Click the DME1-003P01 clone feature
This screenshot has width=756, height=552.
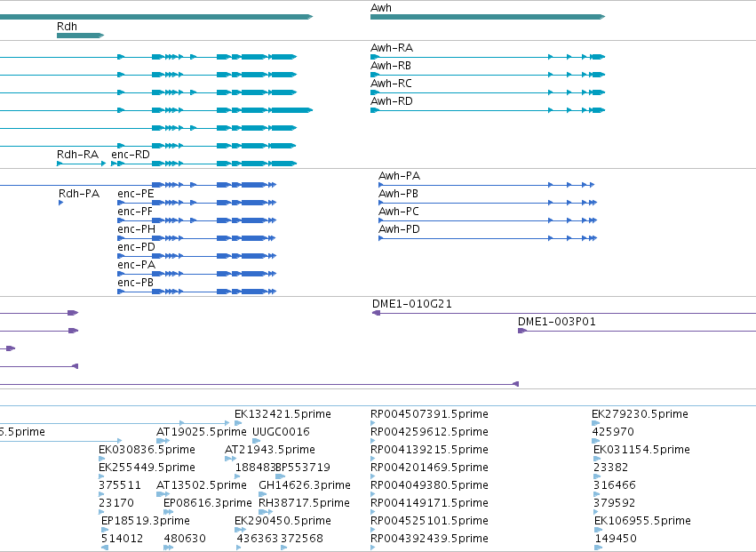637,331
